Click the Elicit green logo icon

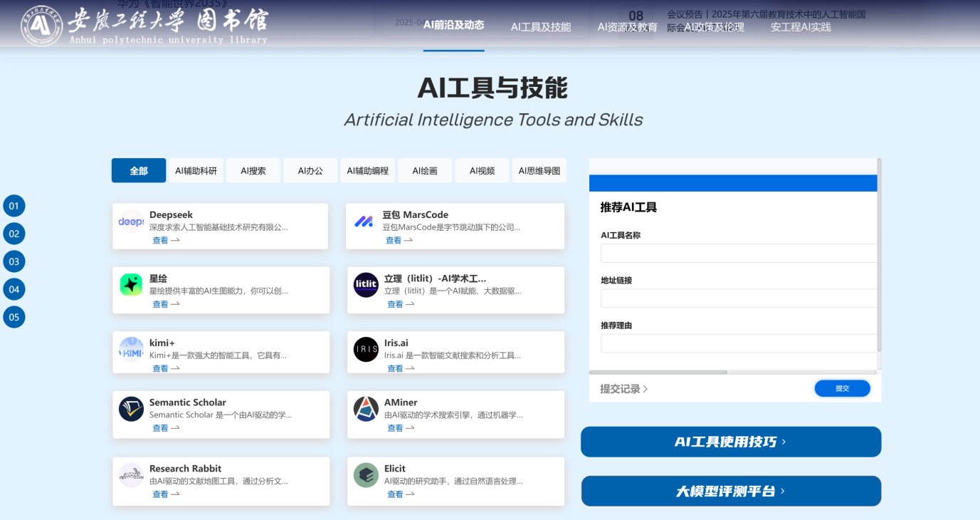[x=366, y=475]
